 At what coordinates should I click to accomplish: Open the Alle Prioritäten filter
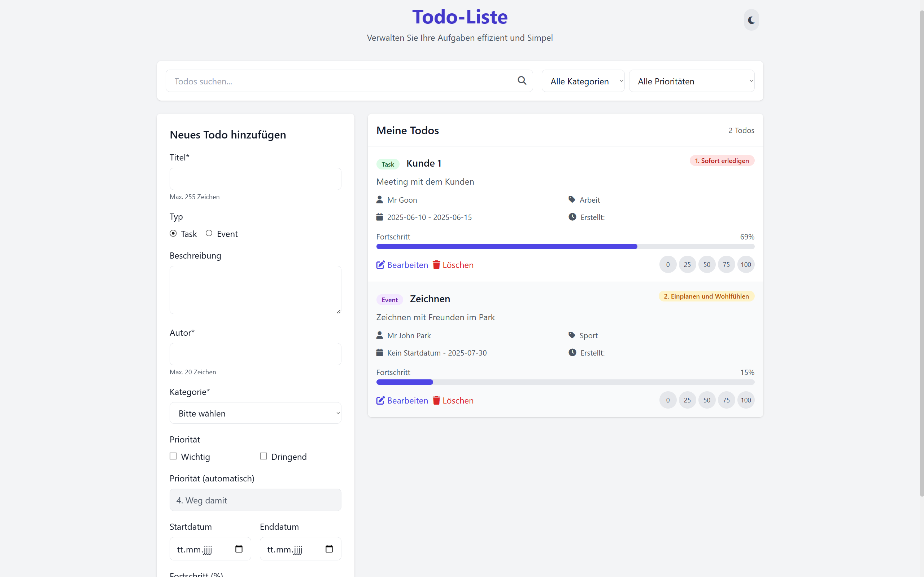[692, 81]
